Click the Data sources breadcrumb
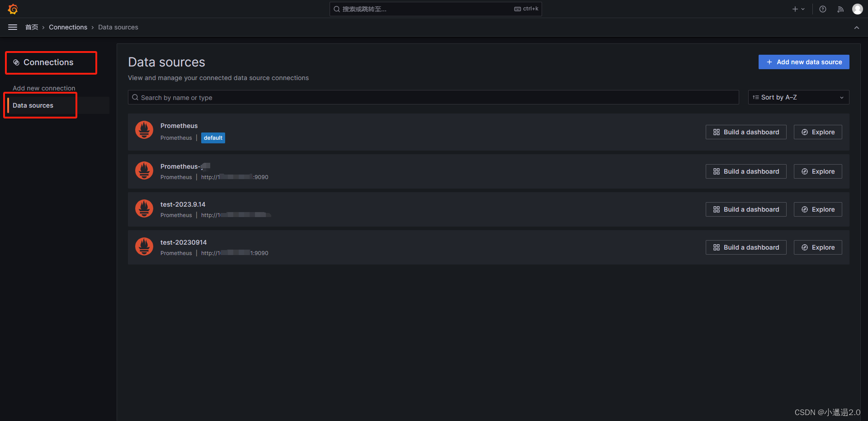Image resolution: width=868 pixels, height=421 pixels. 118,27
